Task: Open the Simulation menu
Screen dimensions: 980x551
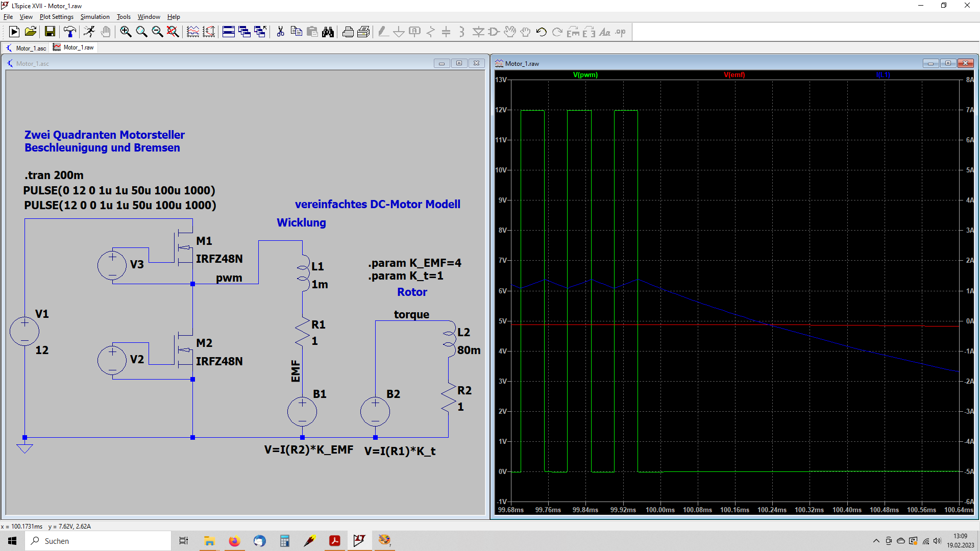Action: click(95, 17)
